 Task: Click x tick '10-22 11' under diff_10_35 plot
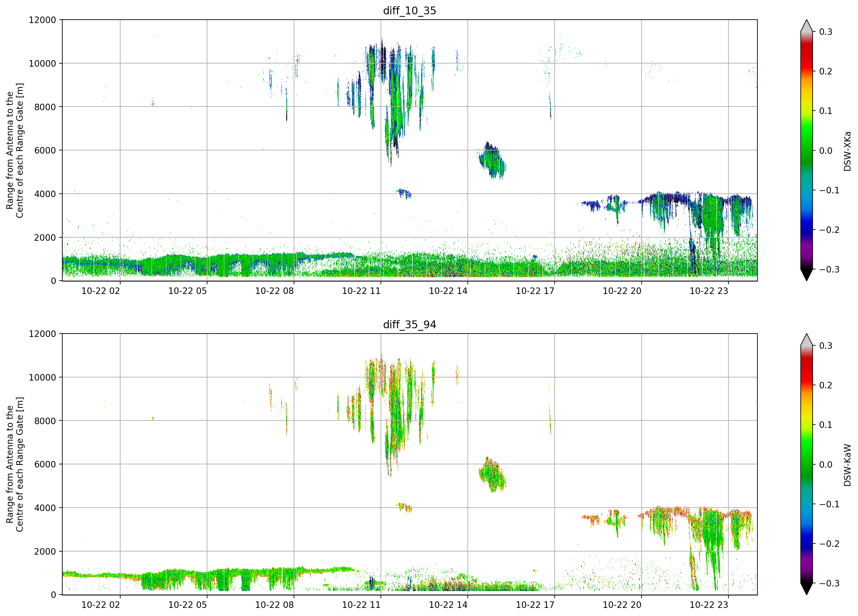point(361,291)
